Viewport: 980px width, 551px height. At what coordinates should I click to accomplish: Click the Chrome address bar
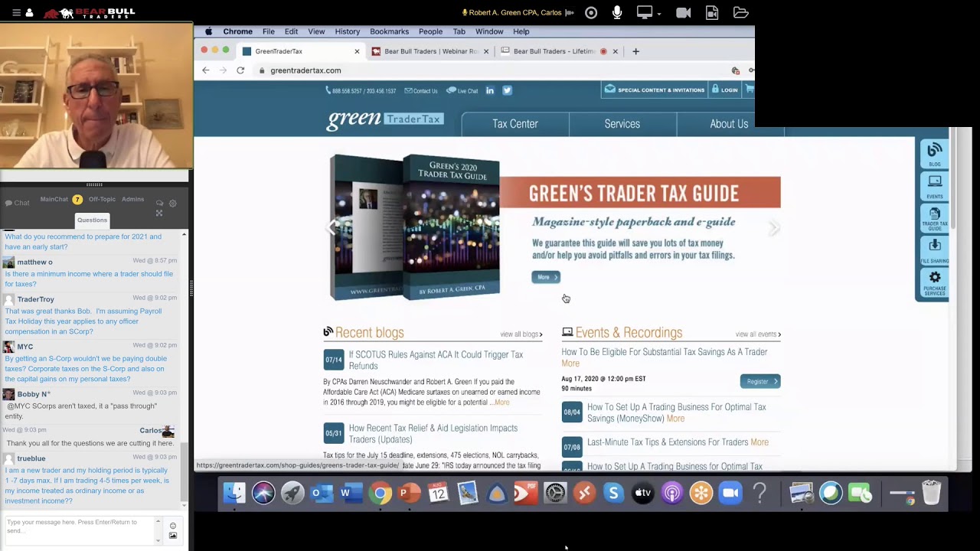click(490, 70)
